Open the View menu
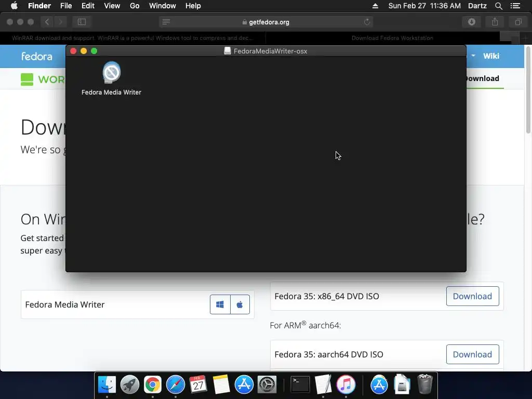The height and width of the screenshot is (399, 532). pyautogui.click(x=112, y=6)
